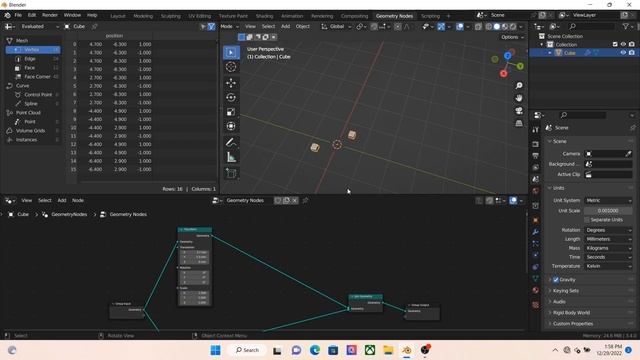Switch to the Geometry Nodes workspace tab
This screenshot has width=640, height=360.
click(394, 16)
